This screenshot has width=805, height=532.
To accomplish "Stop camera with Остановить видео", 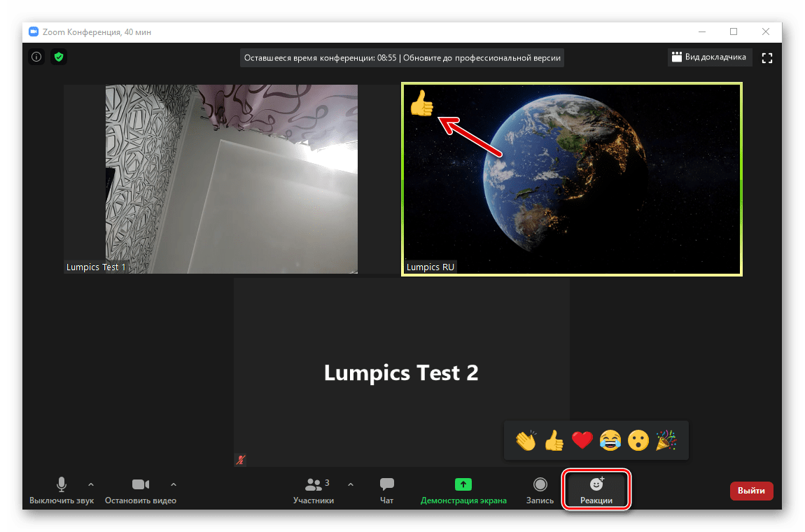I will [140, 491].
